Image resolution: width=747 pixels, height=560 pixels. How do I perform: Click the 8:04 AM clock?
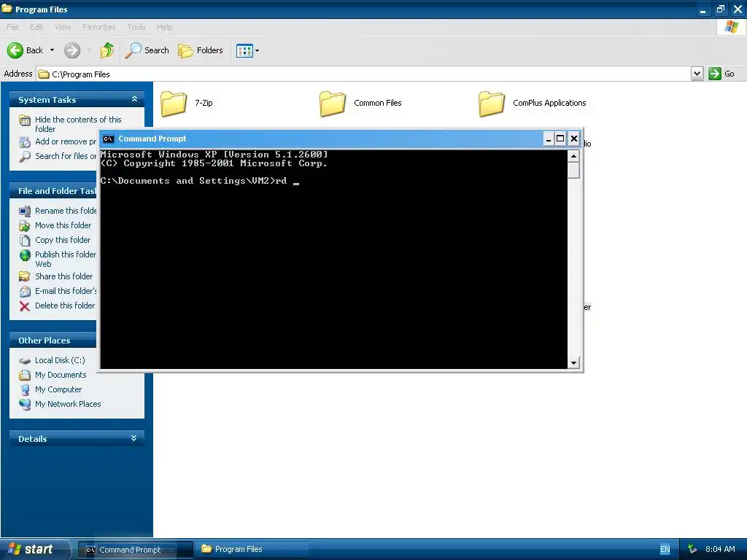[x=720, y=549]
